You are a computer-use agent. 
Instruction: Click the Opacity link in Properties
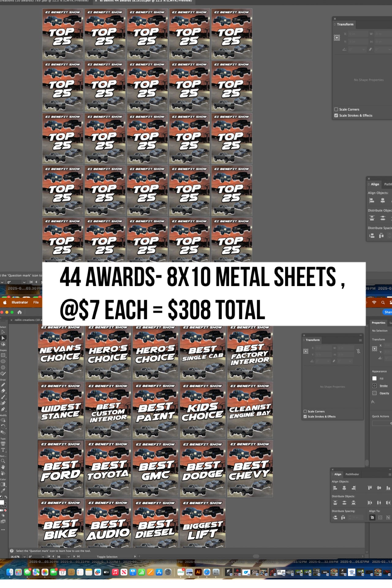[384, 393]
